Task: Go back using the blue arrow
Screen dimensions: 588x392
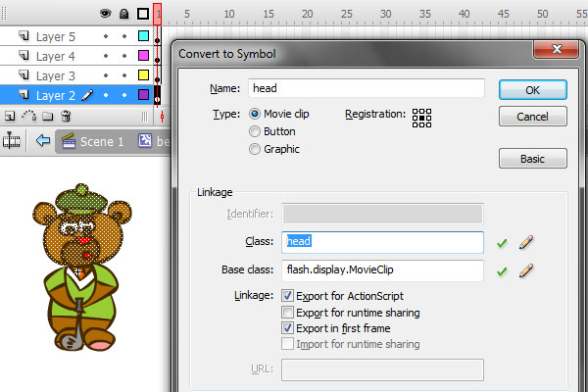Action: [43, 141]
